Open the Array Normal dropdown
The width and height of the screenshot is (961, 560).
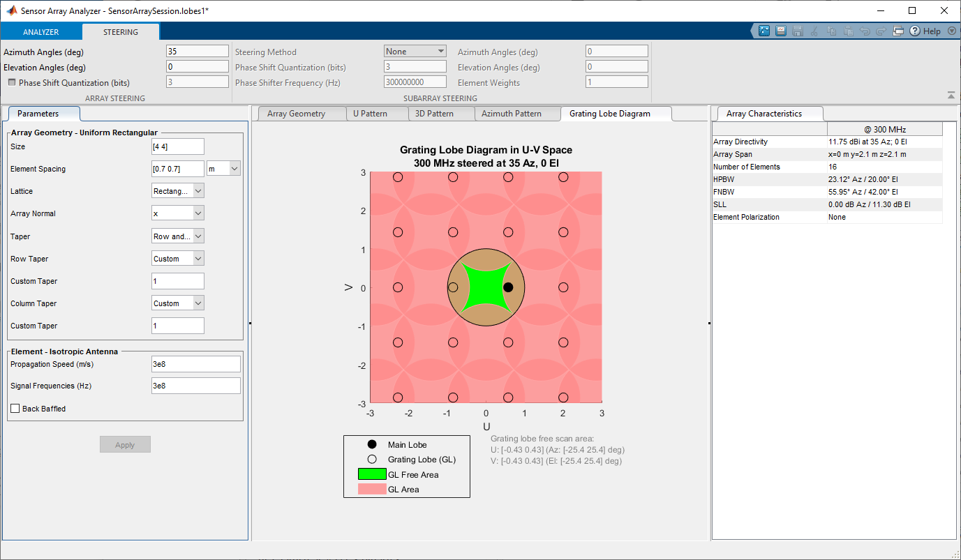click(x=178, y=213)
